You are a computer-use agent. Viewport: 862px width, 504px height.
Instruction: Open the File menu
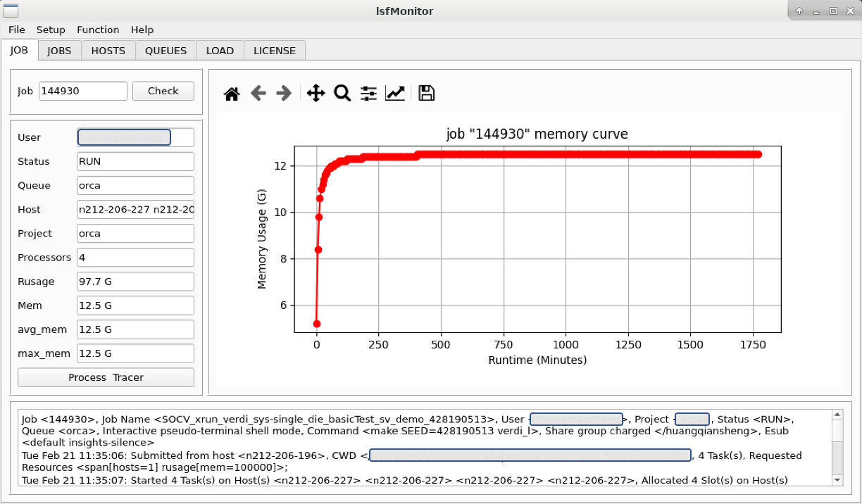(x=16, y=30)
